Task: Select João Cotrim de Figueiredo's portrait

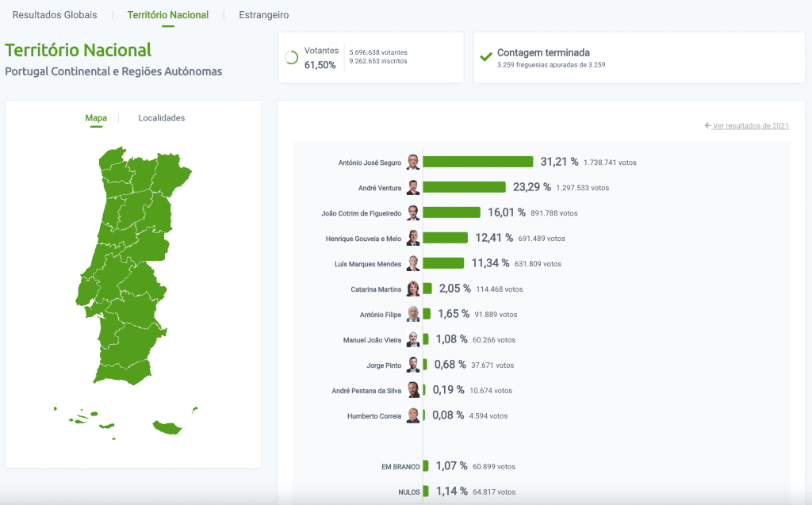Action: point(413,212)
